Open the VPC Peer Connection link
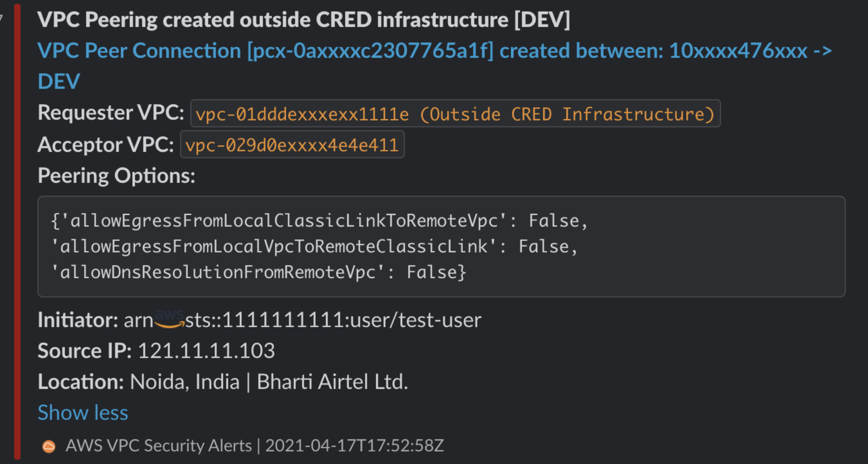Image resolution: width=868 pixels, height=464 pixels. (434, 66)
